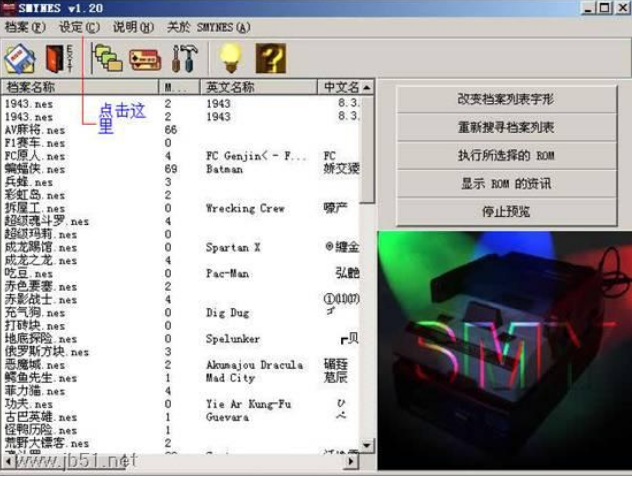Click the 显示 ROM 的资讯 button
The height and width of the screenshot is (478, 632).
coord(506,184)
